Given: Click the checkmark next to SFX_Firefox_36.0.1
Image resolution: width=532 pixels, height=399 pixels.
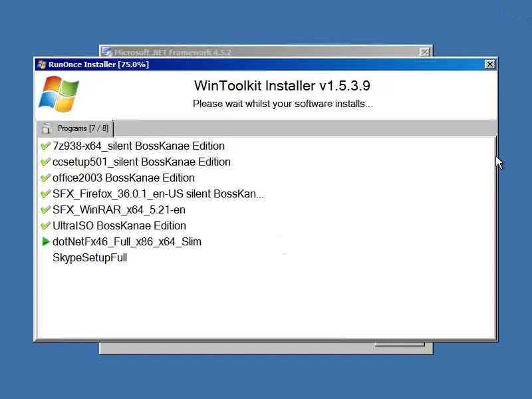Looking at the screenshot, I should (45, 194).
